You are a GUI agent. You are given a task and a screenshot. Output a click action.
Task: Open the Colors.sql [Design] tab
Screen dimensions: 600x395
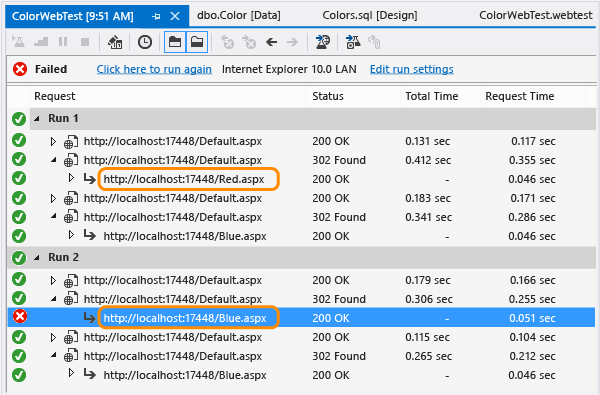pyautogui.click(x=370, y=16)
